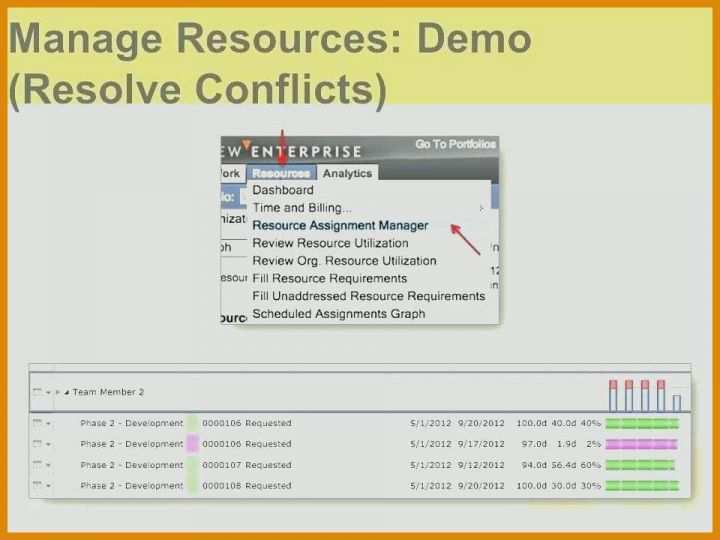The image size is (720, 540).
Task: Click the '9/17/2012' end date
Action: (481, 444)
